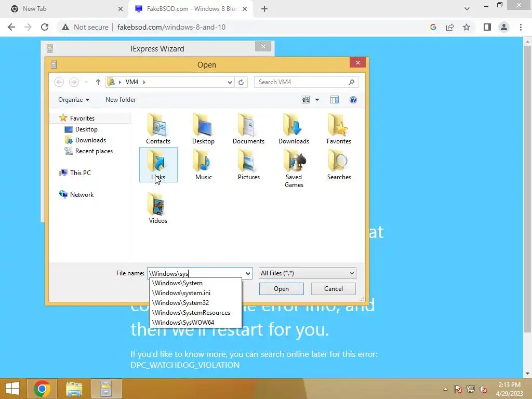
Task: Click Chrome back arrow
Action: [x=11, y=27]
